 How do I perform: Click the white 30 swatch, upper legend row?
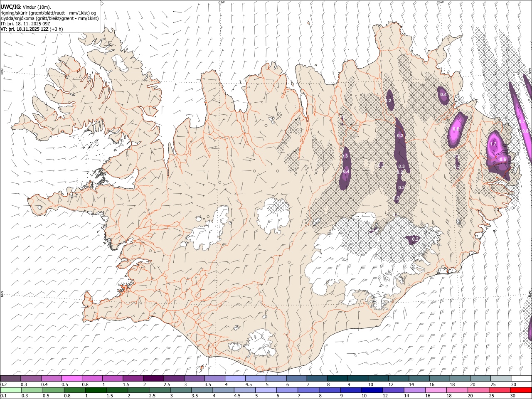tap(521, 378)
